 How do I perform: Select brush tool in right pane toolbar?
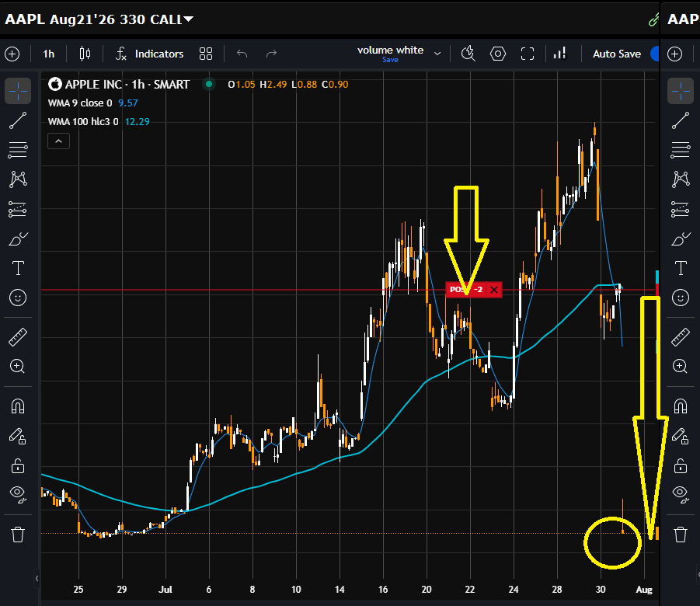click(681, 239)
